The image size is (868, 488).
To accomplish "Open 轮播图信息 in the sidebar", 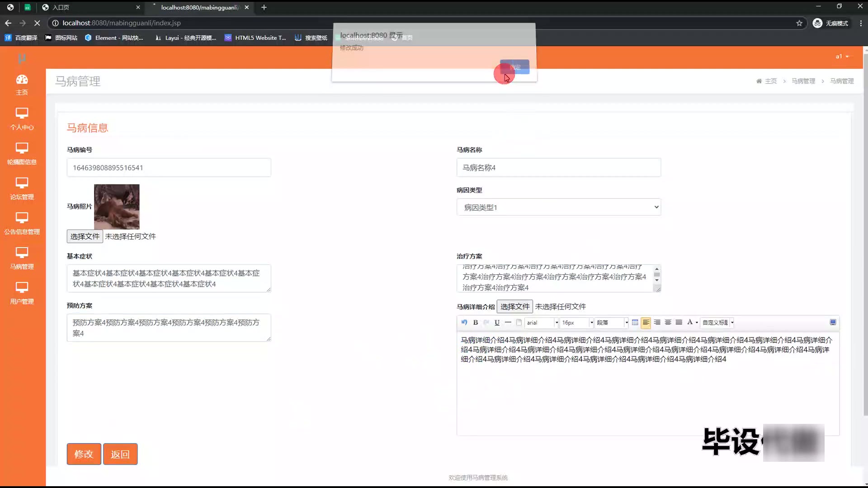I will (x=22, y=154).
